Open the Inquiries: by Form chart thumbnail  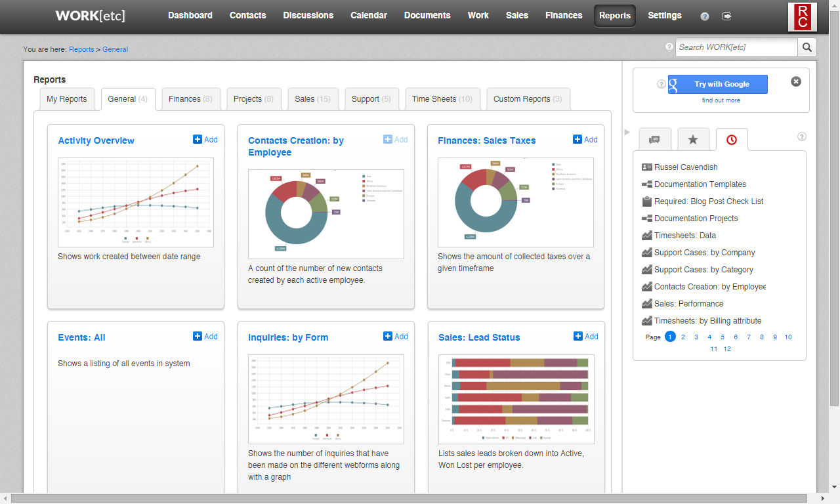click(x=325, y=399)
